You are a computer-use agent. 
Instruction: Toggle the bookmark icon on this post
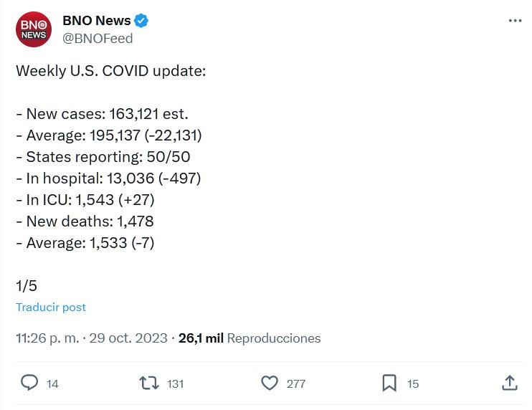pyautogui.click(x=389, y=383)
